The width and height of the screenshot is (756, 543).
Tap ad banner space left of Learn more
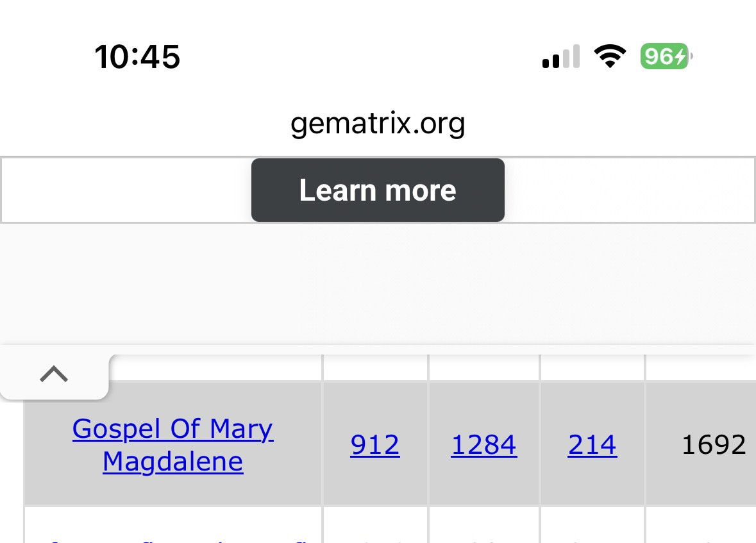126,190
